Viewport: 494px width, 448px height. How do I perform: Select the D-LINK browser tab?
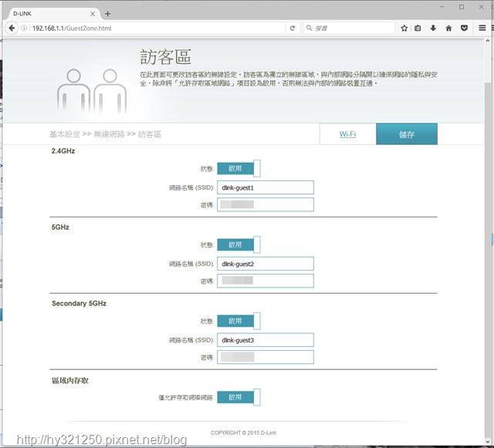[53, 14]
